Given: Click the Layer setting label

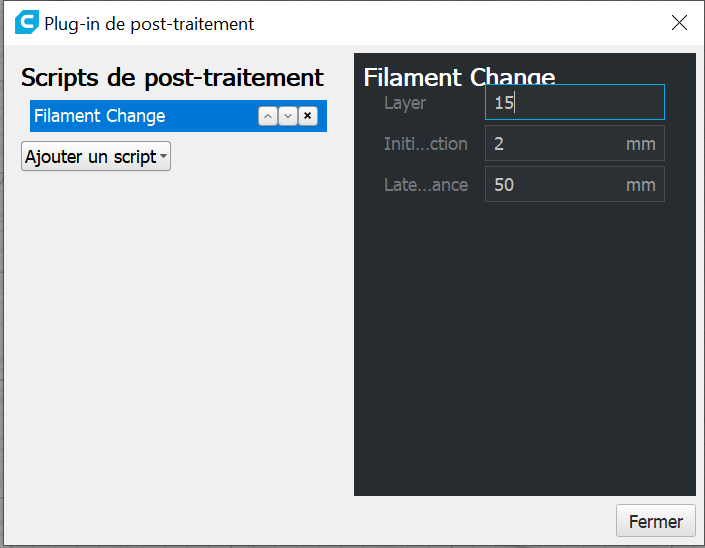Looking at the screenshot, I should [405, 103].
